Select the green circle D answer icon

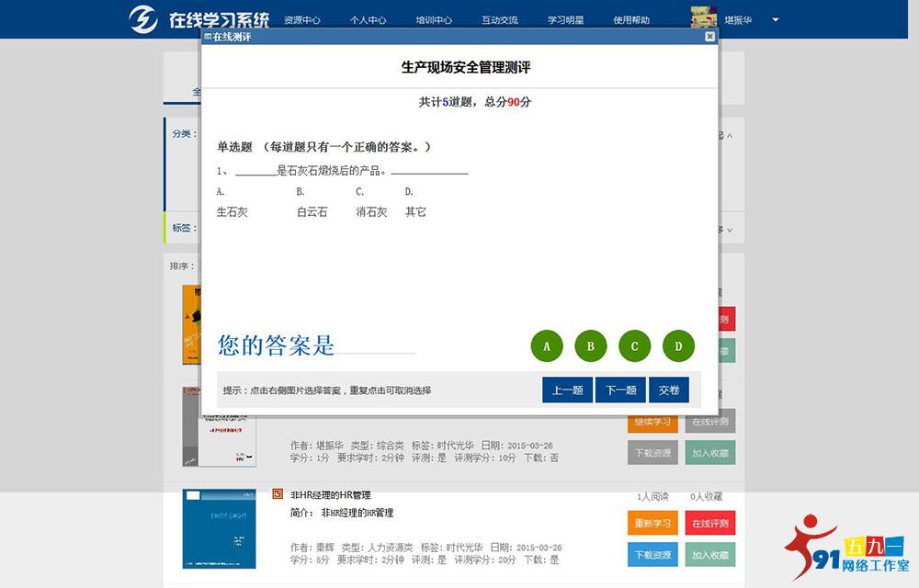[678, 346]
